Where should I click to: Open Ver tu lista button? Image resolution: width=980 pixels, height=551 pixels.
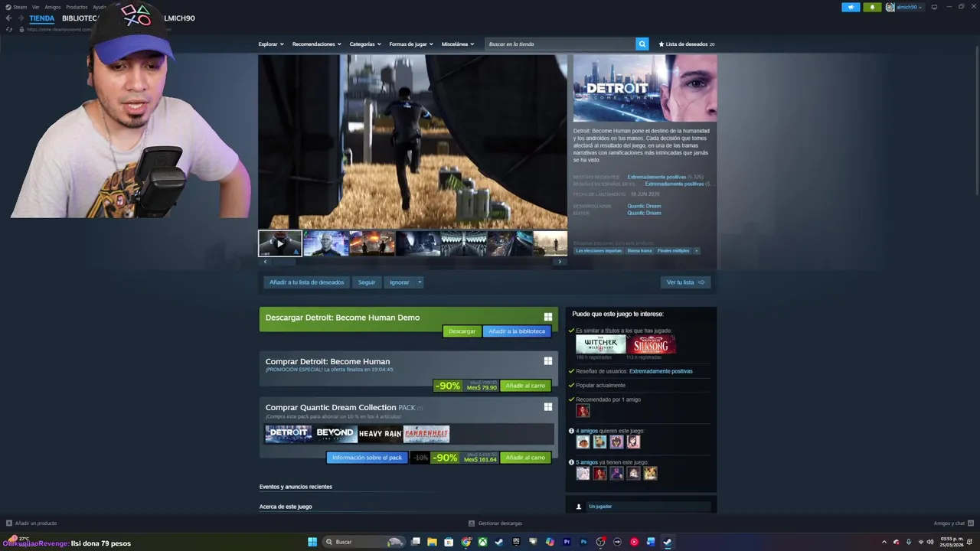[685, 282]
